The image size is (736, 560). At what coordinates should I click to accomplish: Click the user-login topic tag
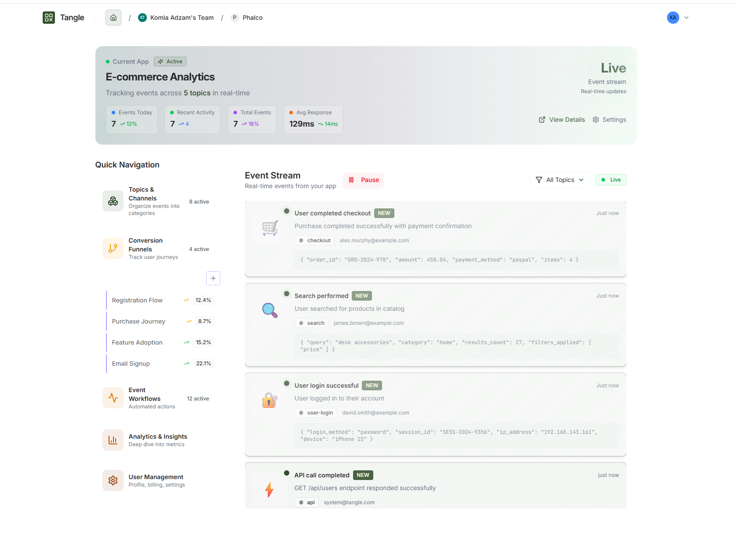tap(316, 413)
